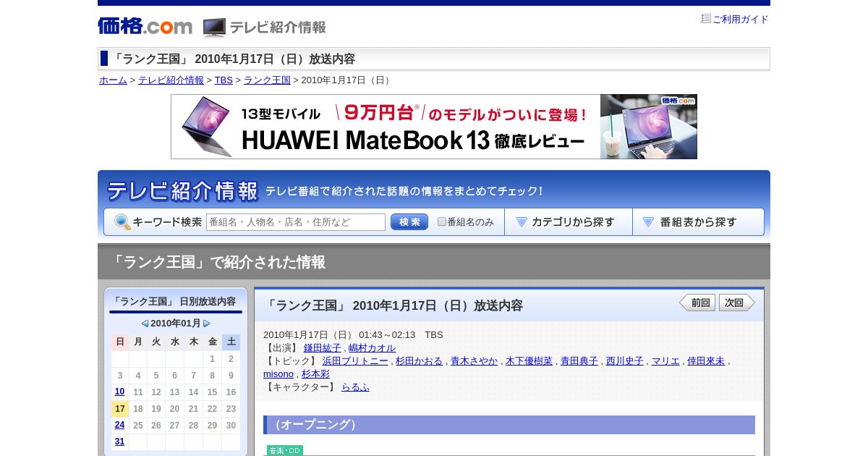Open topic 木下優樹菜 link
This screenshot has height=456, width=868.
click(529, 361)
